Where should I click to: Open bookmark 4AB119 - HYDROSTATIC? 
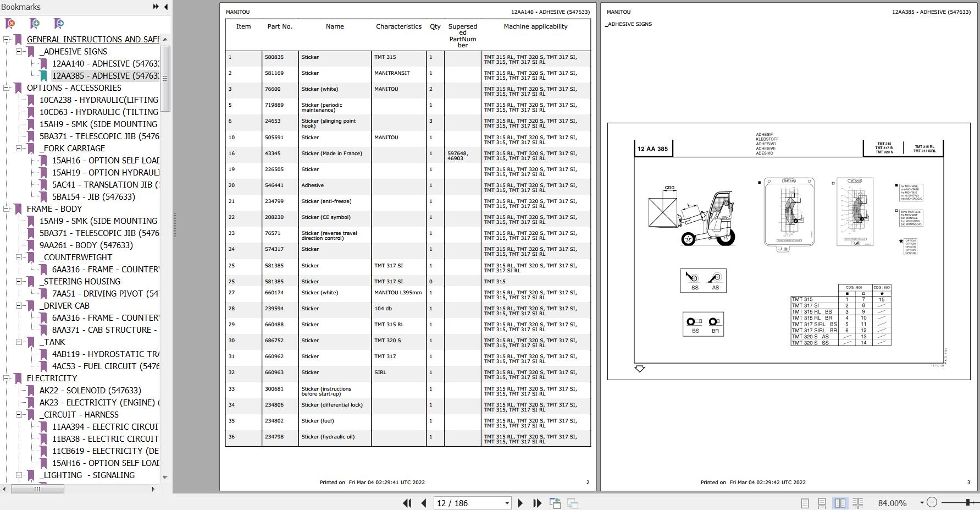coord(106,354)
